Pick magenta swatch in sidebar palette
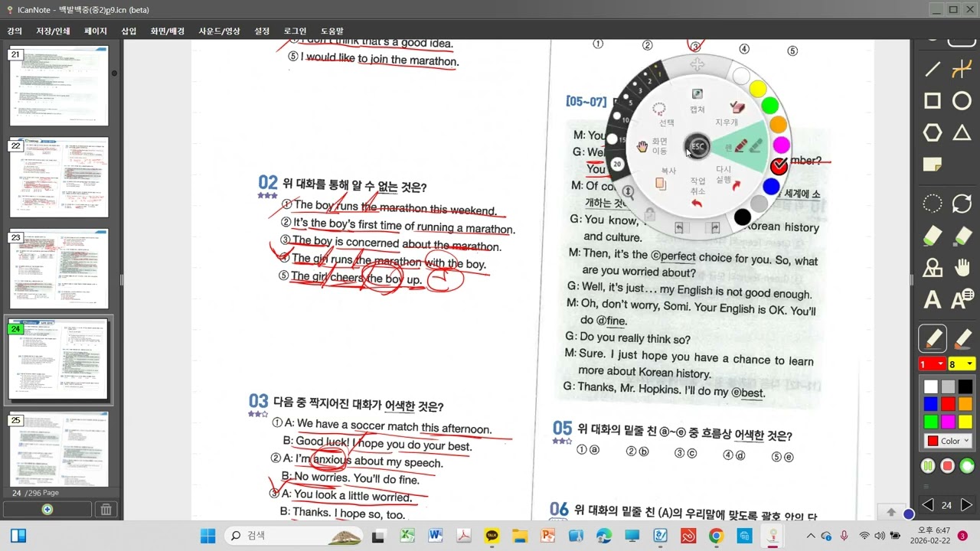The height and width of the screenshot is (551, 980). coord(948,422)
